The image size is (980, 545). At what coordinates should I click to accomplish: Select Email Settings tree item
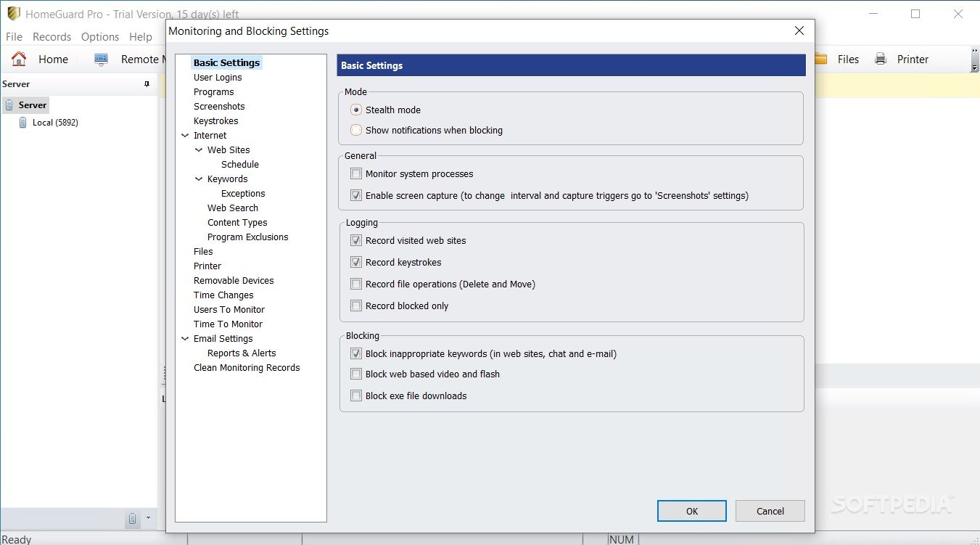(223, 339)
